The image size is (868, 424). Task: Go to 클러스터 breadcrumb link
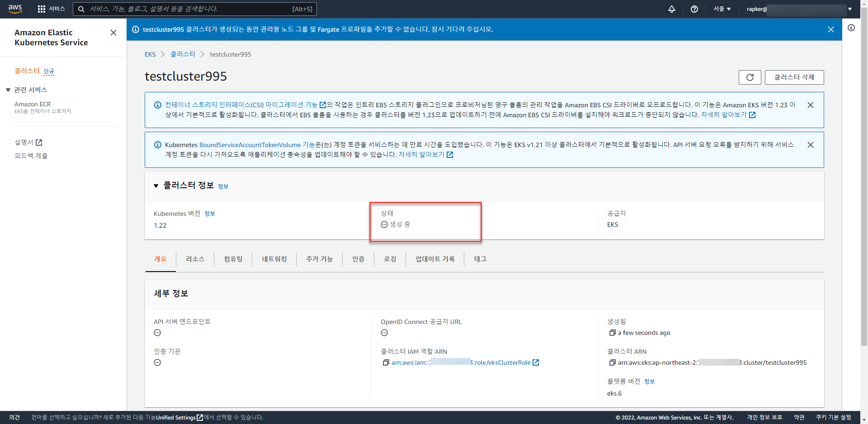(183, 54)
